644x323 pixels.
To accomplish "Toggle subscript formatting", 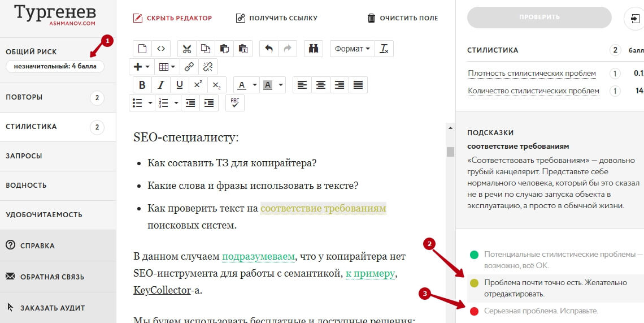I will 217,85.
